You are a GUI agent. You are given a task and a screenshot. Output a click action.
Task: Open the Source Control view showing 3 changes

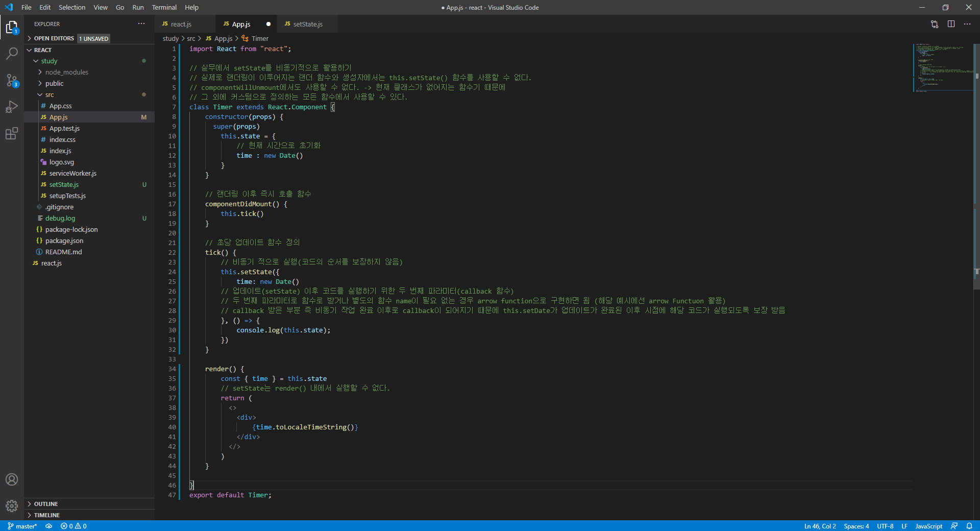(x=11, y=81)
